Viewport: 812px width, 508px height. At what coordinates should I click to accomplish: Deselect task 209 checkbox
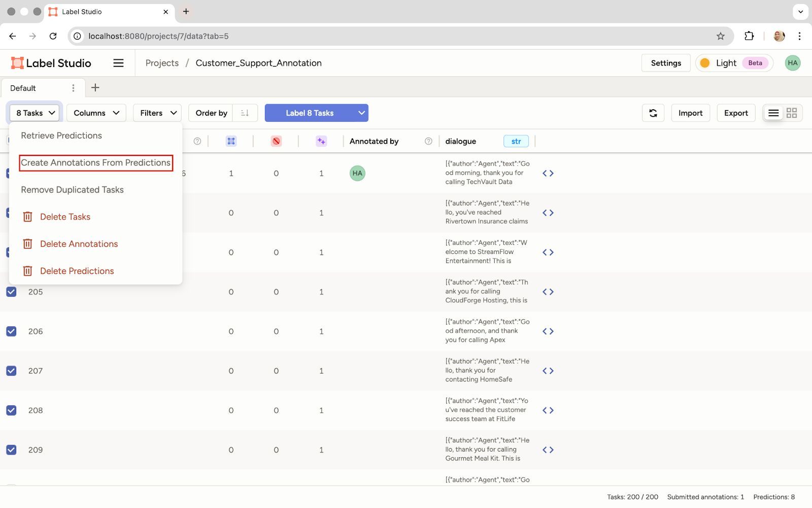11,450
